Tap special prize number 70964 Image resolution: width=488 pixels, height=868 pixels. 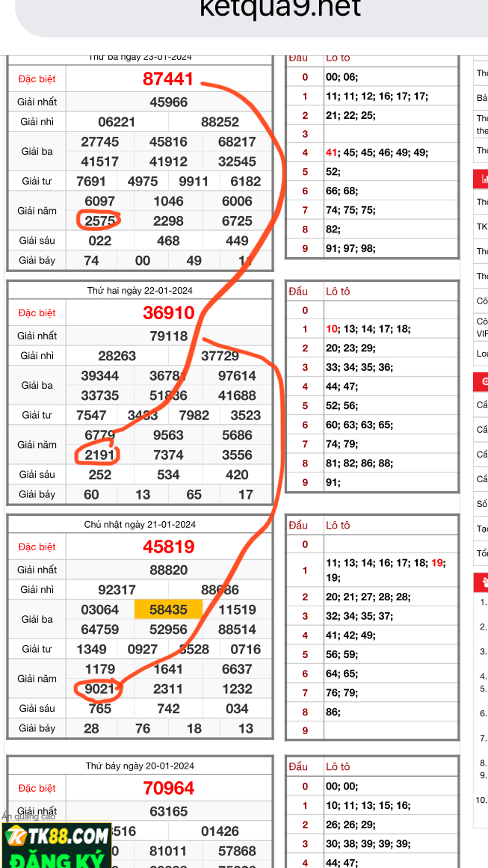pyautogui.click(x=168, y=788)
